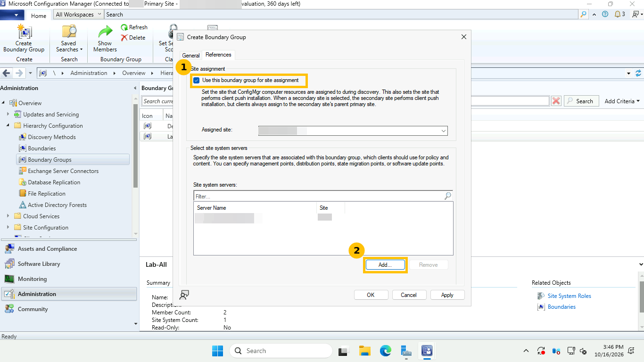644x362 pixels.
Task: Open Microsoft Edge from taskbar
Action: click(x=386, y=351)
